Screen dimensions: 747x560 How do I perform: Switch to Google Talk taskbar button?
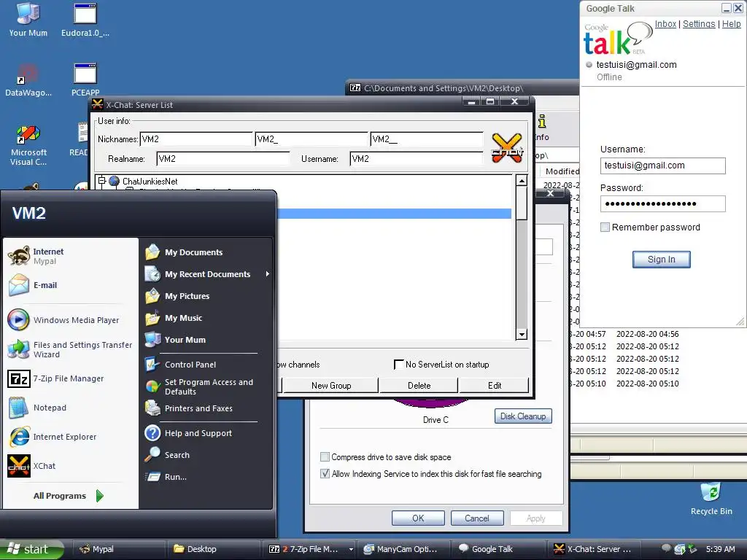click(498, 549)
